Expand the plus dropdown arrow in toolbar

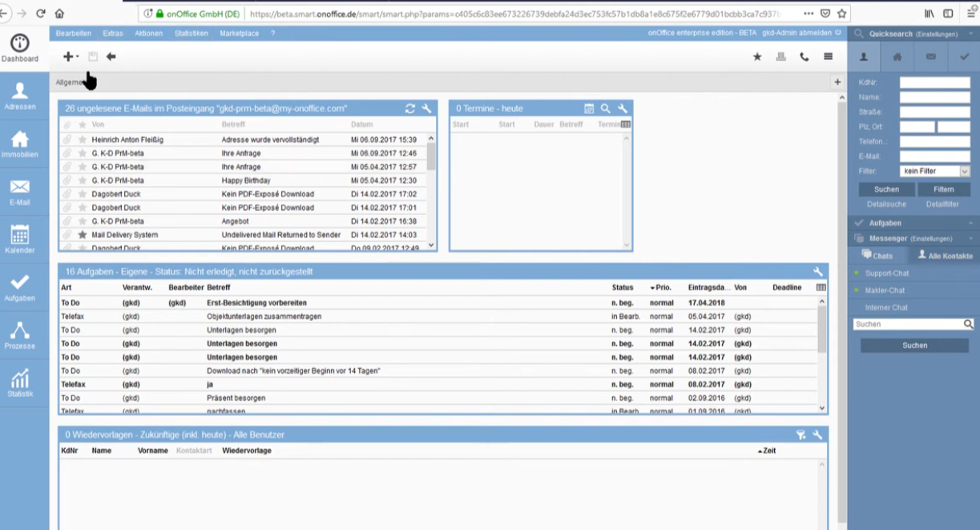pyautogui.click(x=78, y=57)
